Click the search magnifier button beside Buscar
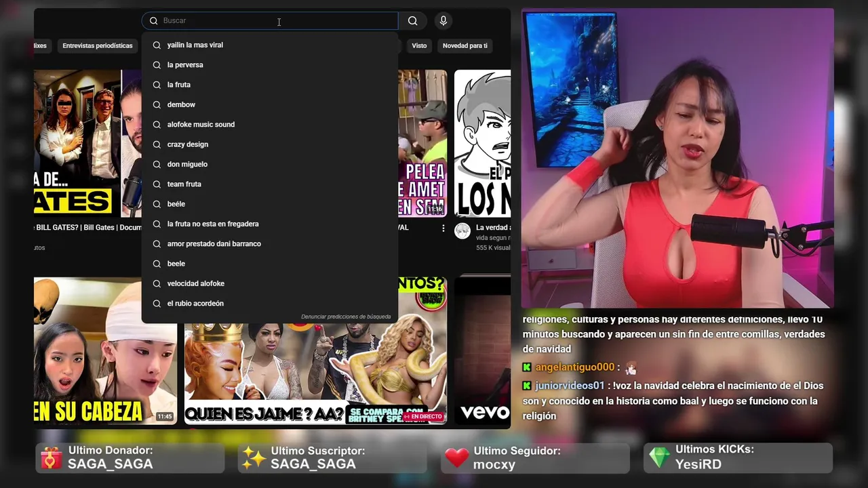Screen dimensions: 868x488 click(x=412, y=21)
